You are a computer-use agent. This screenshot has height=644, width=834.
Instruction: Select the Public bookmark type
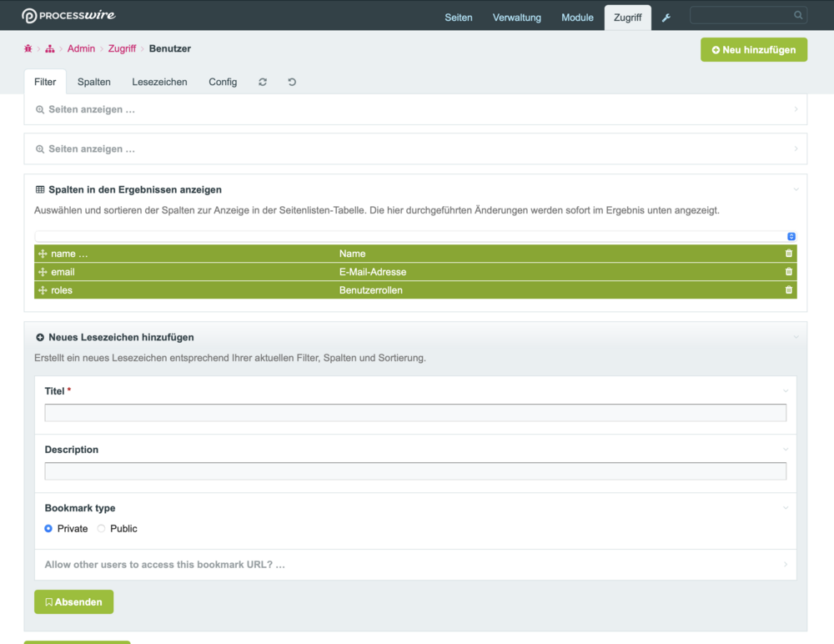(x=102, y=529)
